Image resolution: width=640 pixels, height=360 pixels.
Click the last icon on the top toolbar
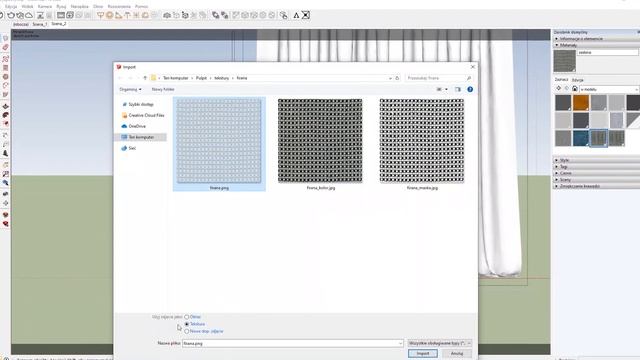(306, 16)
